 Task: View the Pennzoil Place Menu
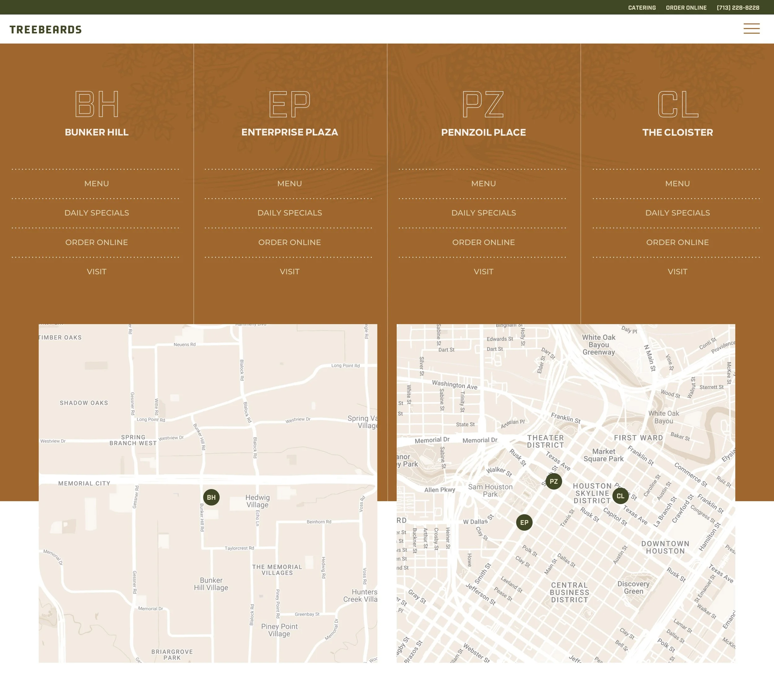(x=483, y=184)
